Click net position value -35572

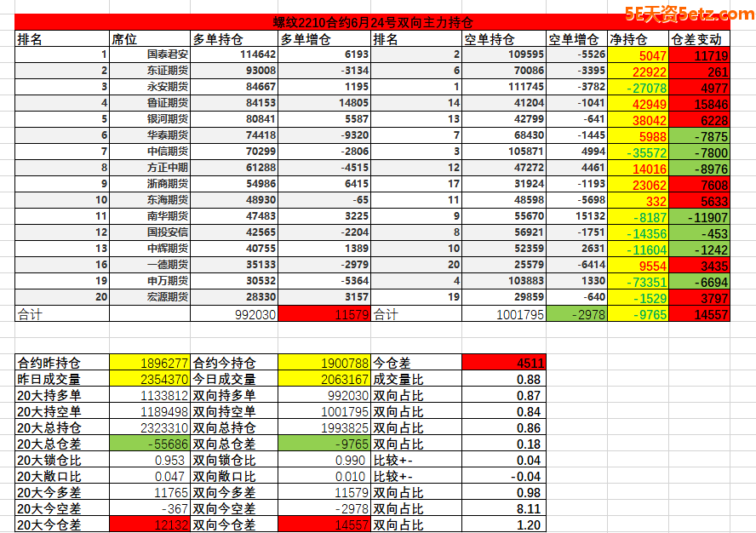[x=638, y=152]
